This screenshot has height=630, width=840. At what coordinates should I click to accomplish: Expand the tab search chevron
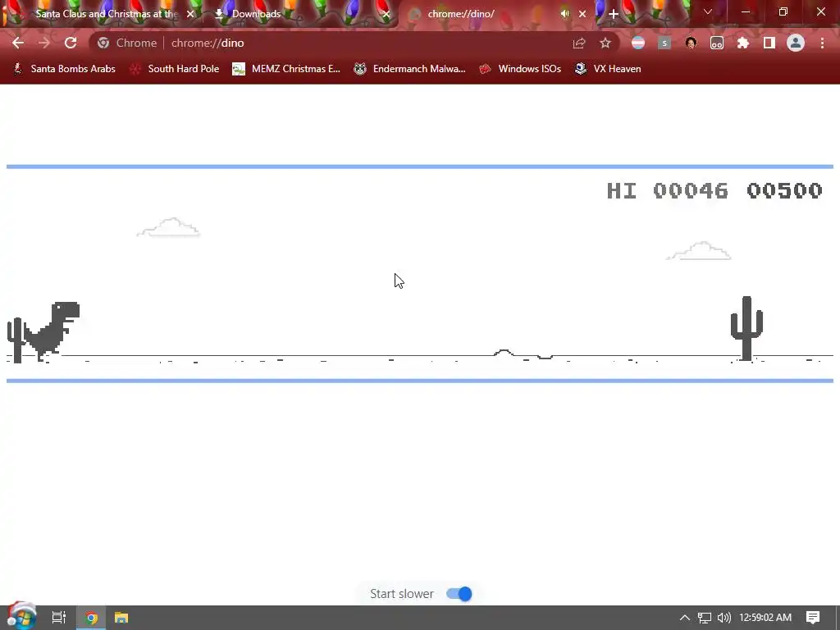click(x=708, y=11)
